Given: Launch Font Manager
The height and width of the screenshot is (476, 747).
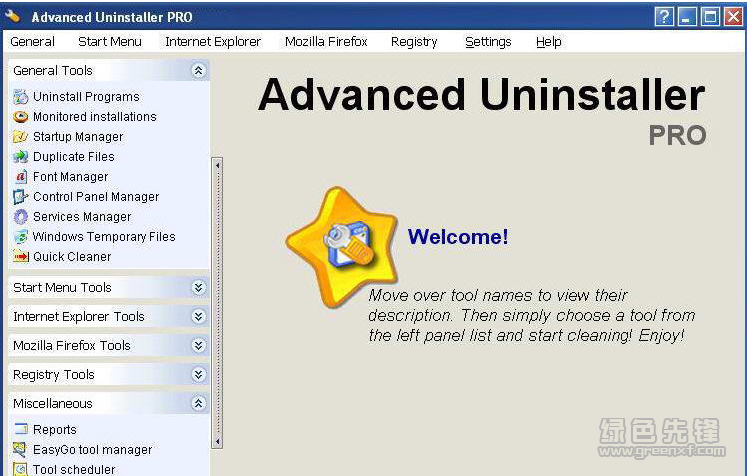Looking at the screenshot, I should (x=71, y=177).
